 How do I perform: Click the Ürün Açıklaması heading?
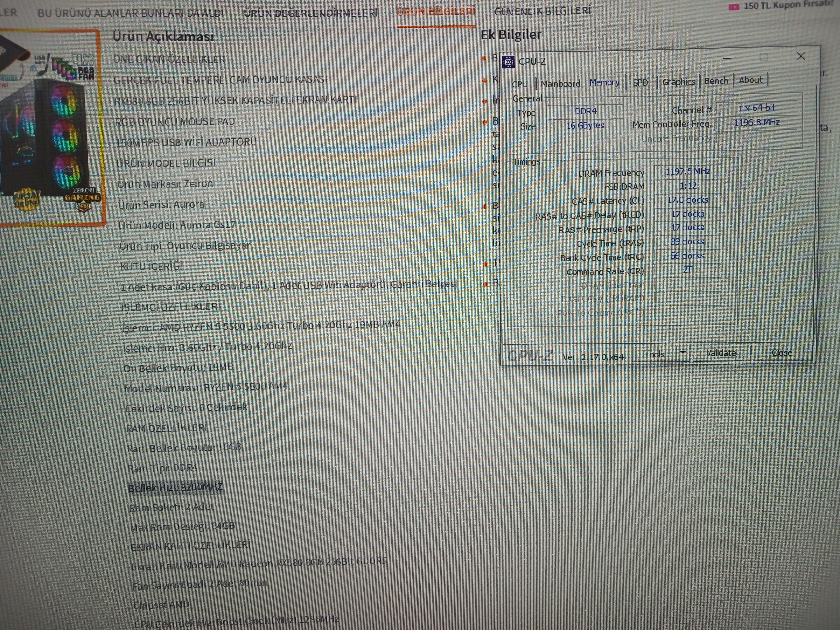163,36
